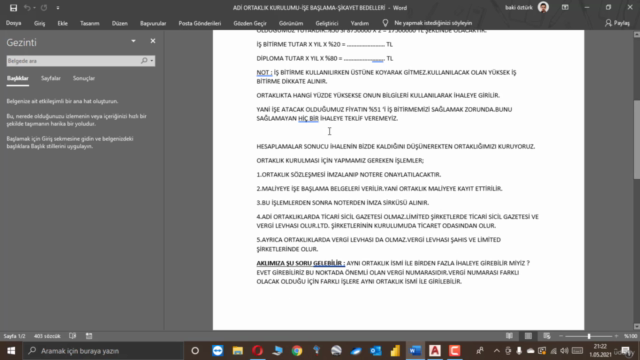Open the Geliştirici tab

coord(327,23)
